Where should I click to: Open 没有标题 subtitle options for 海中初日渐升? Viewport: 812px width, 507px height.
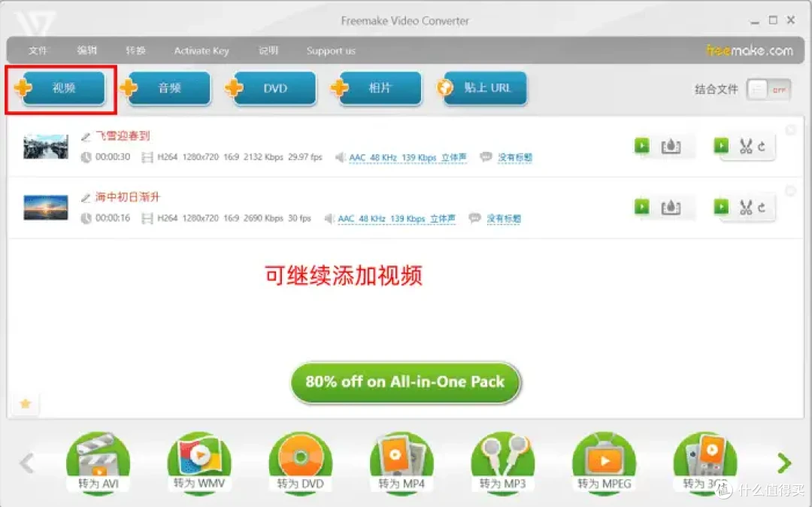(x=504, y=219)
